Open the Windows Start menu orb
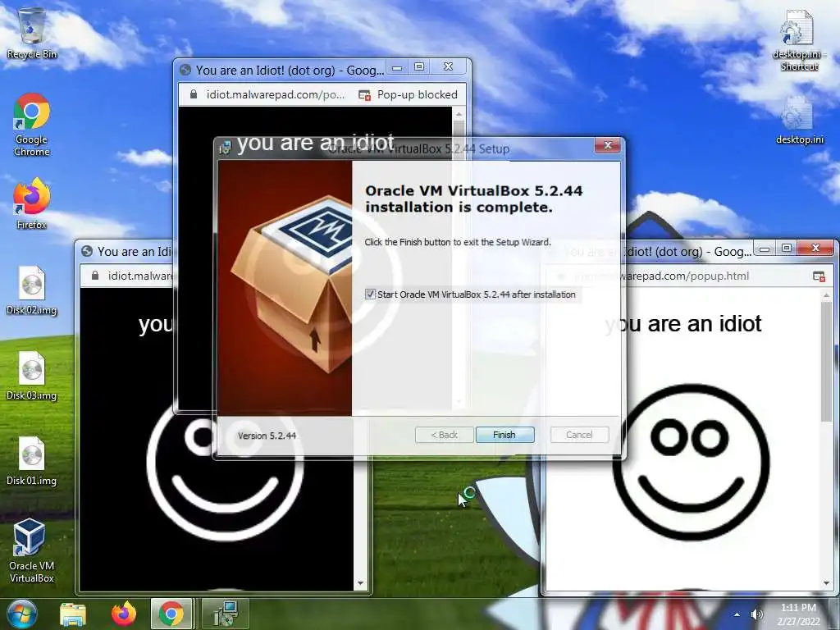840x630 pixels. click(x=21, y=614)
